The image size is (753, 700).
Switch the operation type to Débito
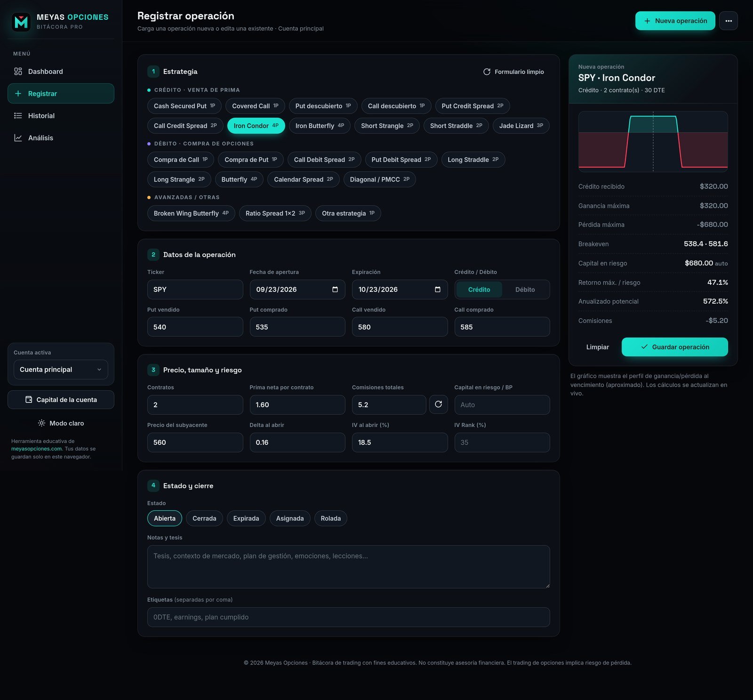pos(525,290)
